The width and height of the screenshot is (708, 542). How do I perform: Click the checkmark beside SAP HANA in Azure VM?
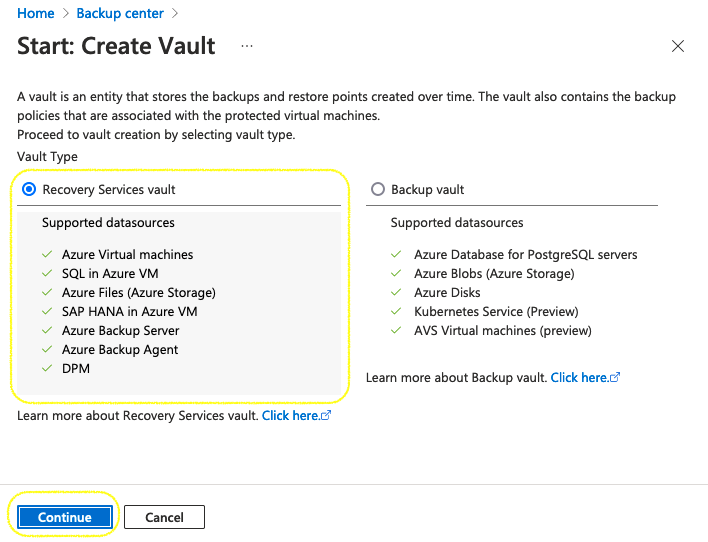47,311
